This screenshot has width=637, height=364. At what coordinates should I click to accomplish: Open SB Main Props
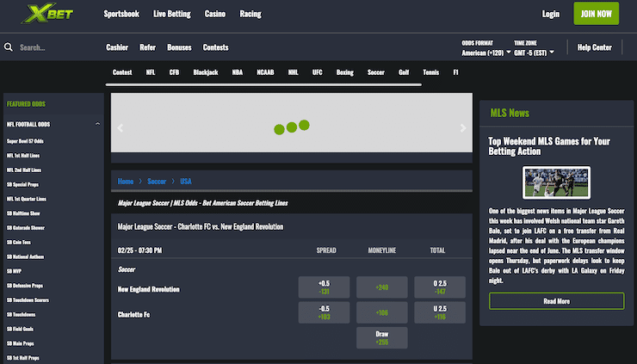coord(21,343)
